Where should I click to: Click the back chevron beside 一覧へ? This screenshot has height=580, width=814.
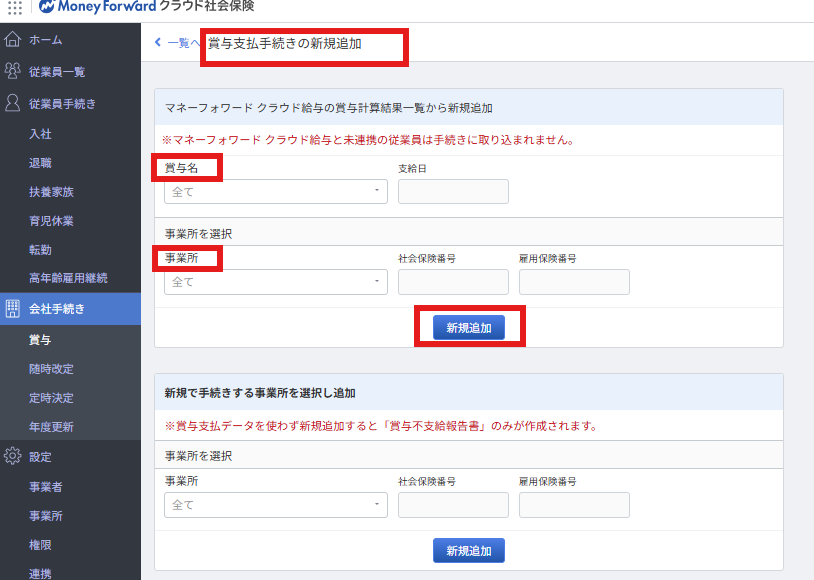pyautogui.click(x=158, y=43)
